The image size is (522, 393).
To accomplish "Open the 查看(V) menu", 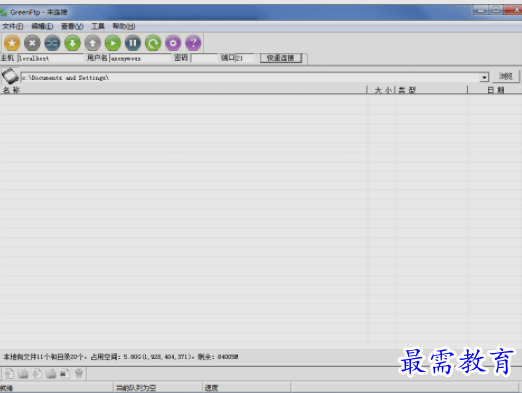I will 72,26.
